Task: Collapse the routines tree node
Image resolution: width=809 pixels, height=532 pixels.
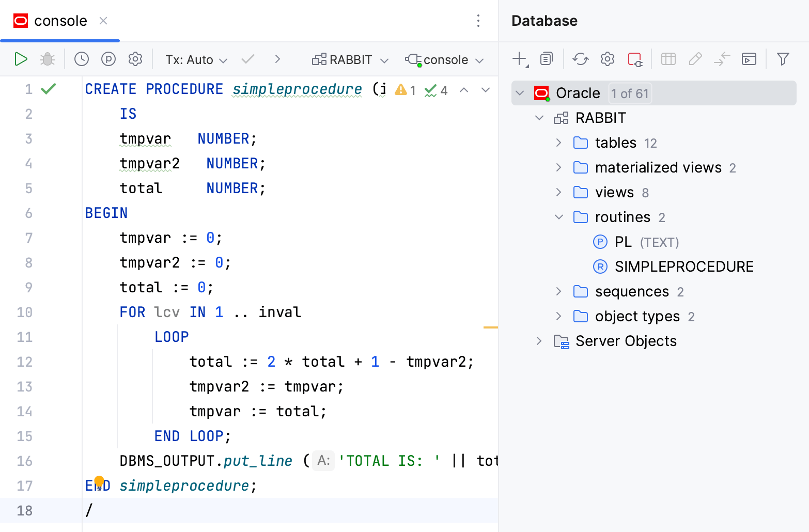Action: coord(558,217)
